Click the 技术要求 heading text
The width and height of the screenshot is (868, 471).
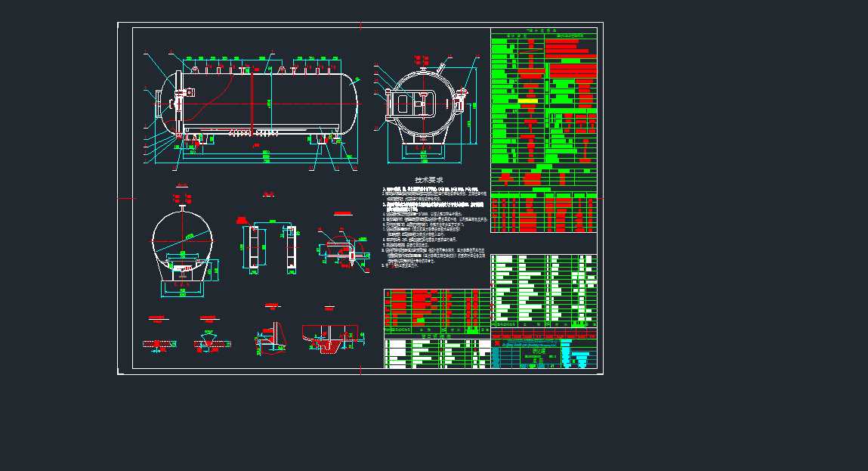tap(429, 180)
